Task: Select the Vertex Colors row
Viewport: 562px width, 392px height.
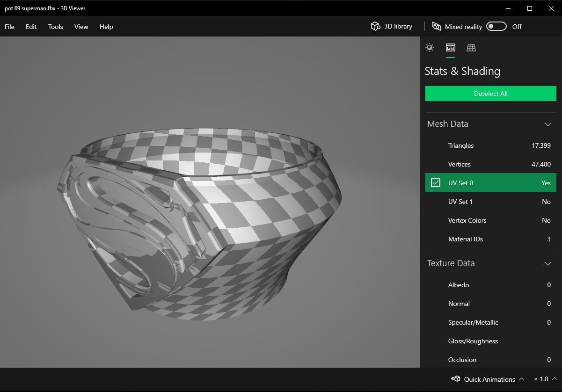Action: 490,220
